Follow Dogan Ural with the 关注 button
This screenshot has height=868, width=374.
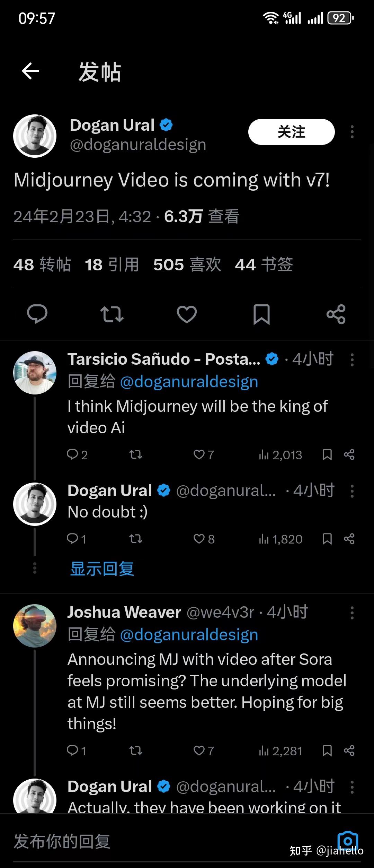(291, 132)
